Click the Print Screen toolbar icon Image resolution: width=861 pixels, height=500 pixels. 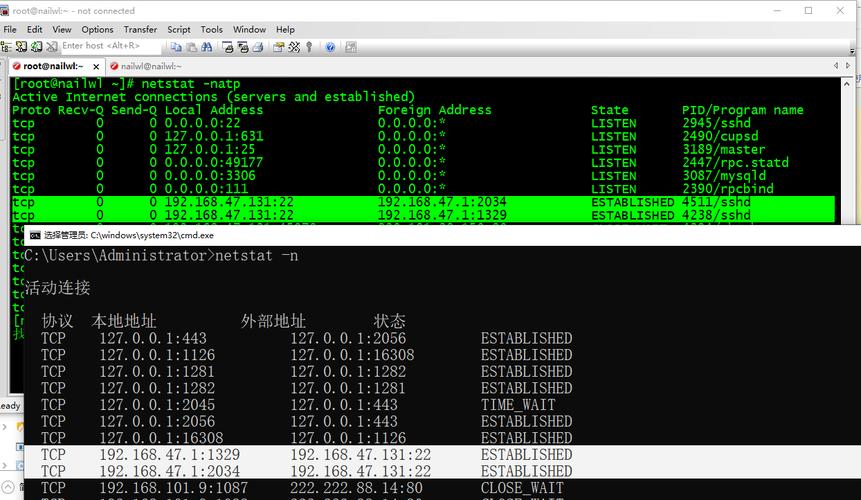(228, 47)
